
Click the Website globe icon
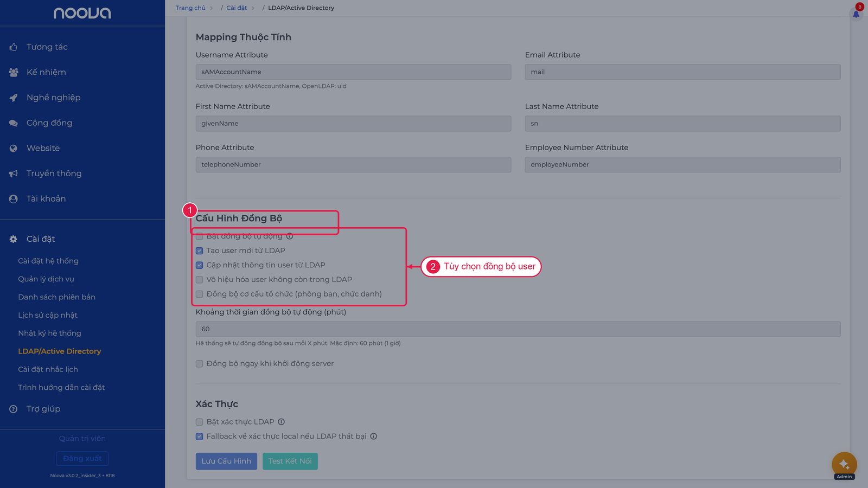pyautogui.click(x=14, y=148)
